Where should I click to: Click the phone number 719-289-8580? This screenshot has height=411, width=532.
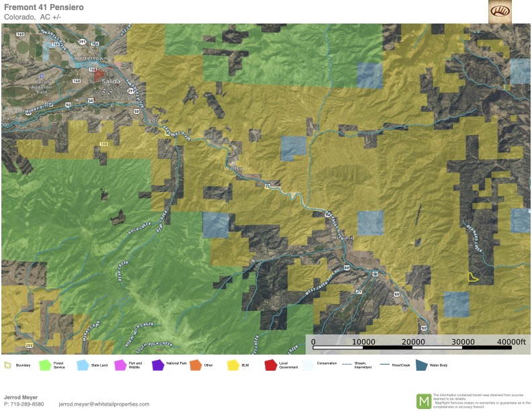[24, 404]
